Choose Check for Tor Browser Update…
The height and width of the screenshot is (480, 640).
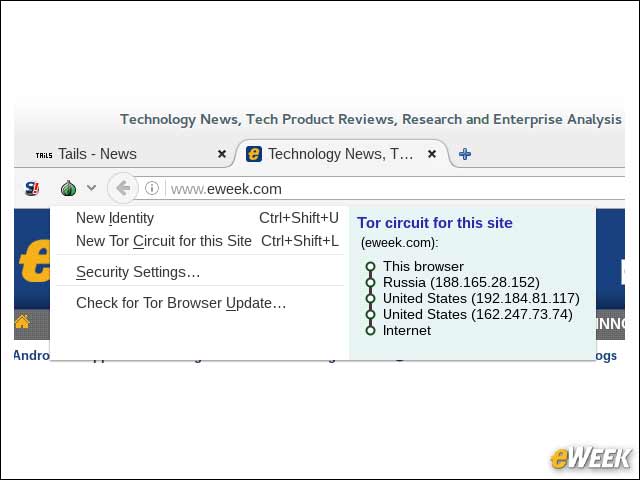point(200,303)
